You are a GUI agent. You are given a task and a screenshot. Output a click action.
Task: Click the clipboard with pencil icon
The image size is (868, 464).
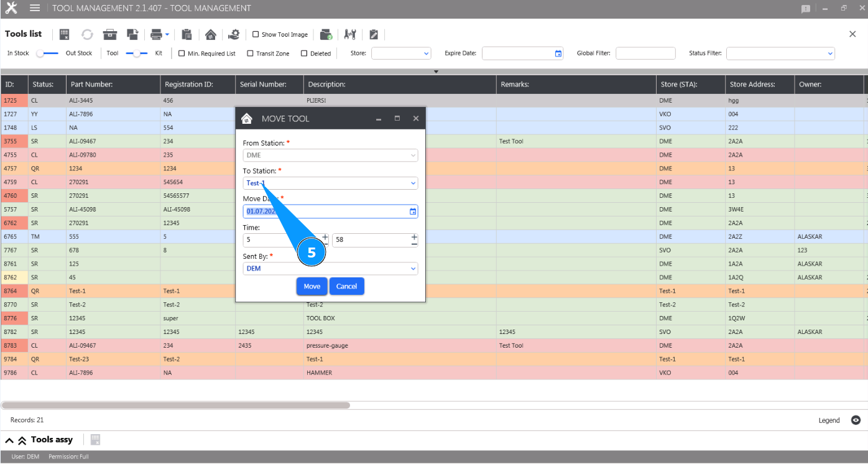point(374,35)
